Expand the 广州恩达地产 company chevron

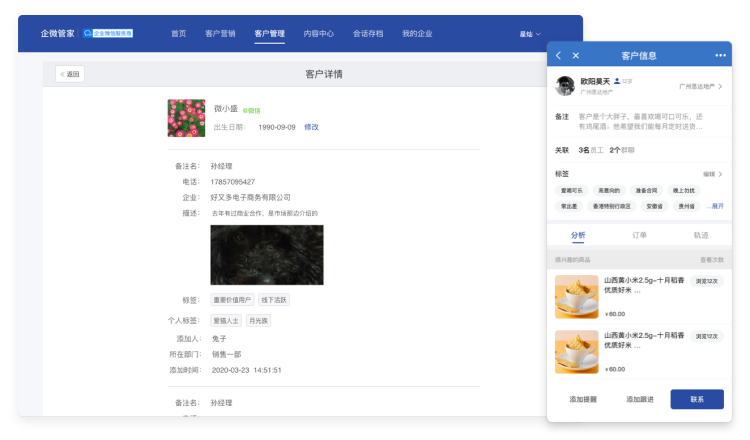720,87
